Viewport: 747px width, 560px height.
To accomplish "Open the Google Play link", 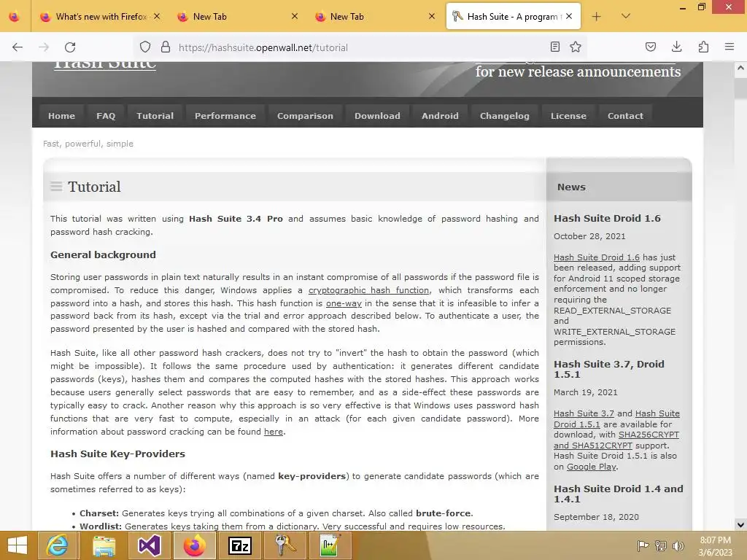I will [592, 467].
